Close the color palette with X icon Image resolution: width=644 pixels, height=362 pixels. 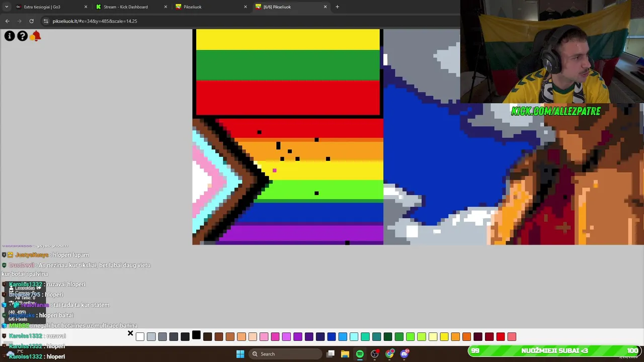point(130,333)
